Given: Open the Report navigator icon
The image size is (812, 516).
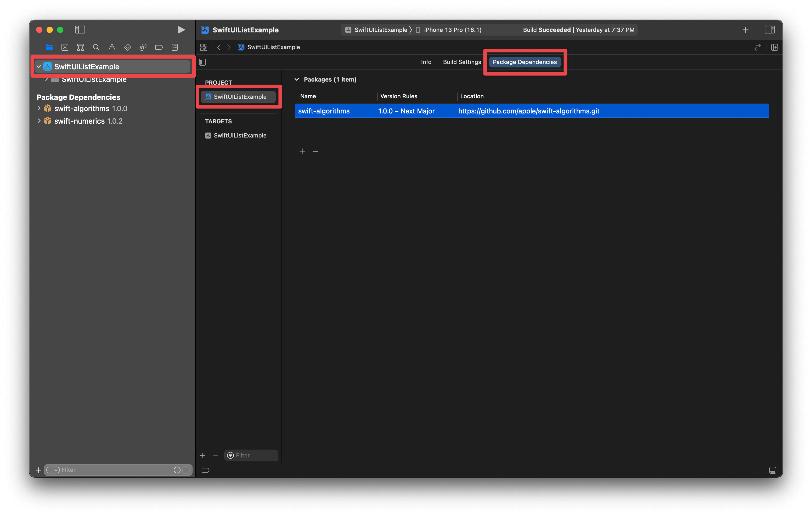Looking at the screenshot, I should pyautogui.click(x=175, y=47).
